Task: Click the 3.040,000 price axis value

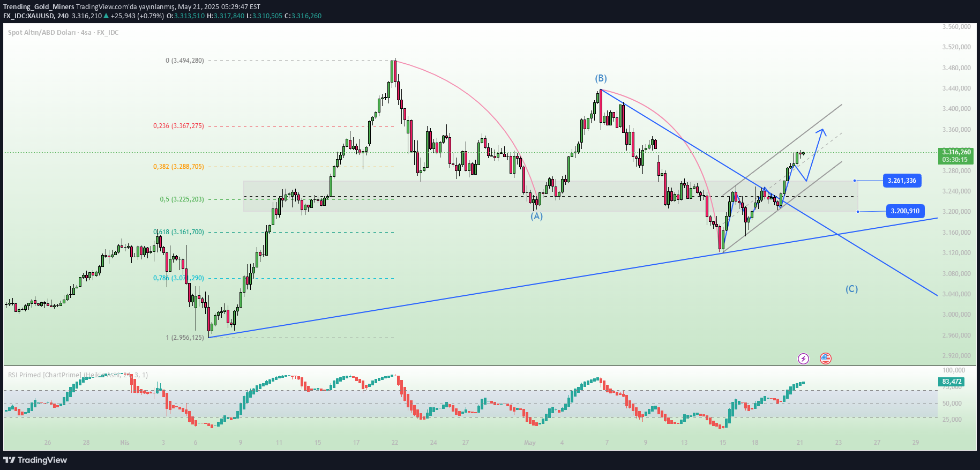Action: pyautogui.click(x=956, y=294)
